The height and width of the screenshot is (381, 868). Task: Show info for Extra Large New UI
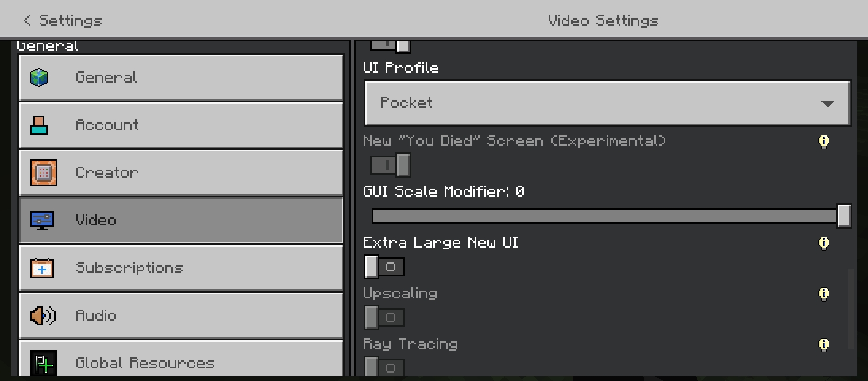click(x=824, y=243)
